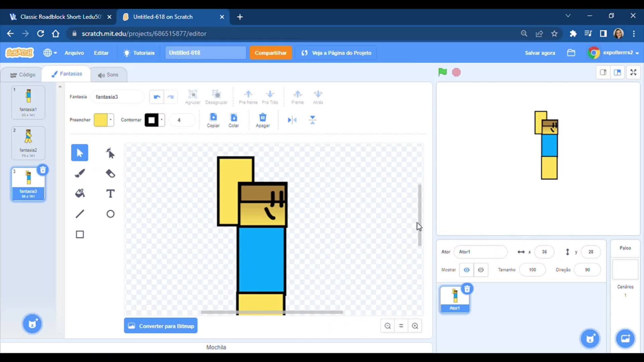Select the Text tool
This screenshot has height=362, width=644.
click(110, 193)
